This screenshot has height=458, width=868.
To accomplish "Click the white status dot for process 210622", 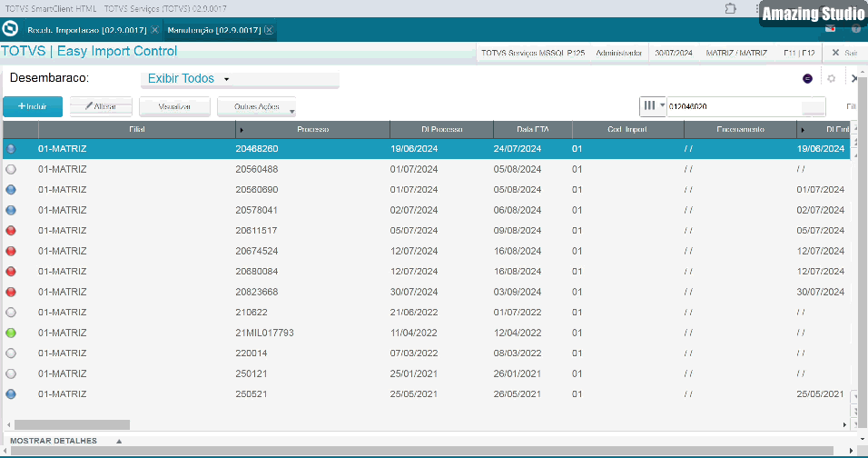I will coord(11,313).
